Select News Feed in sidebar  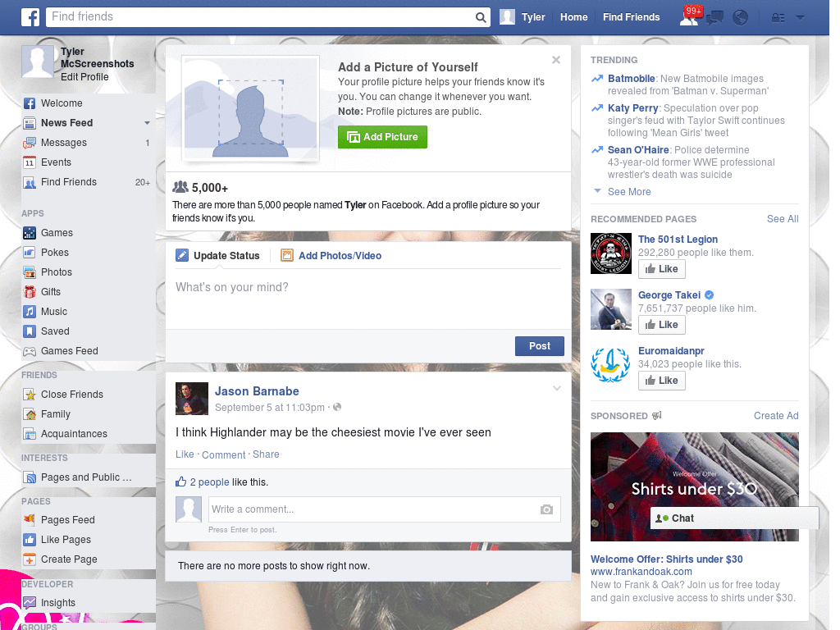click(x=67, y=123)
